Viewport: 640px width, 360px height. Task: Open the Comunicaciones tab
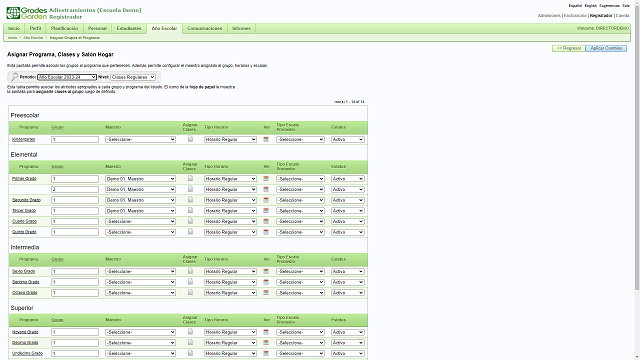click(204, 29)
